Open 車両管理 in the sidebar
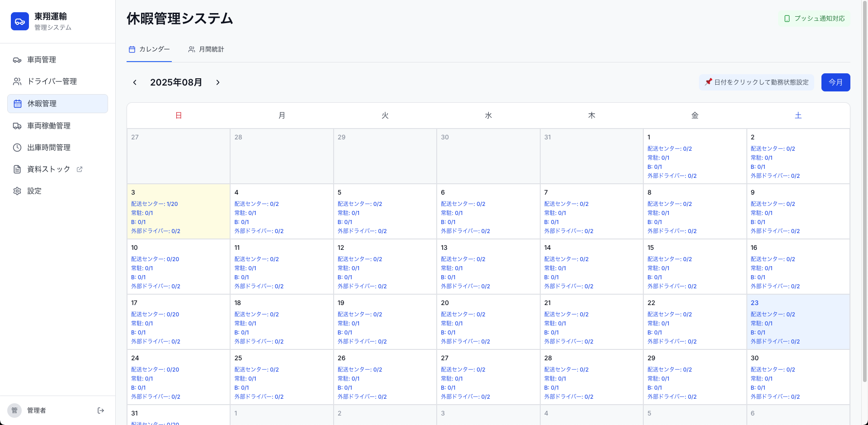The width and height of the screenshot is (868, 425). (x=57, y=60)
